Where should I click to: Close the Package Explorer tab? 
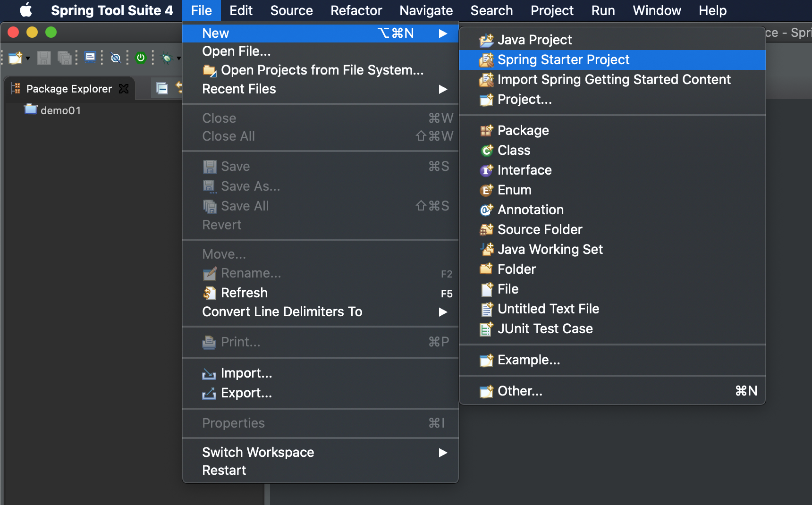click(124, 89)
